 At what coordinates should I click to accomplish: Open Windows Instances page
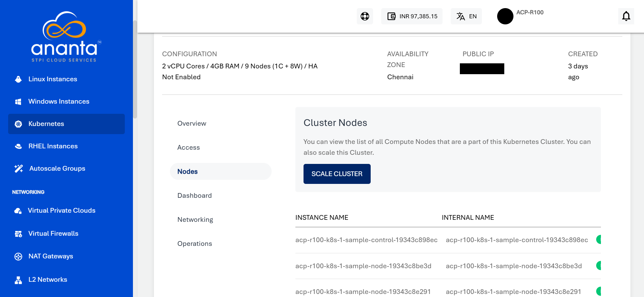(59, 101)
